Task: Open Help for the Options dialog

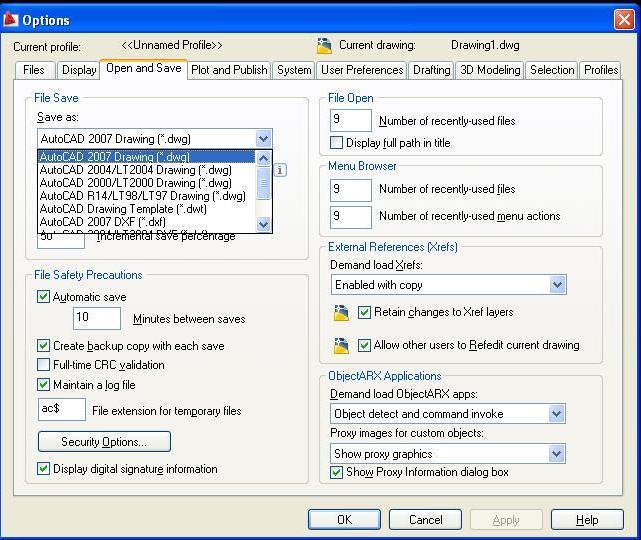Action: [587, 520]
